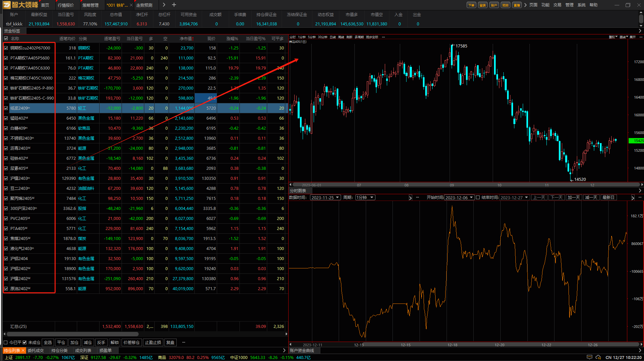Screen dimensions: 644x361
Task: Select the 日线 chart period
Action: pyautogui.click(x=333, y=37)
